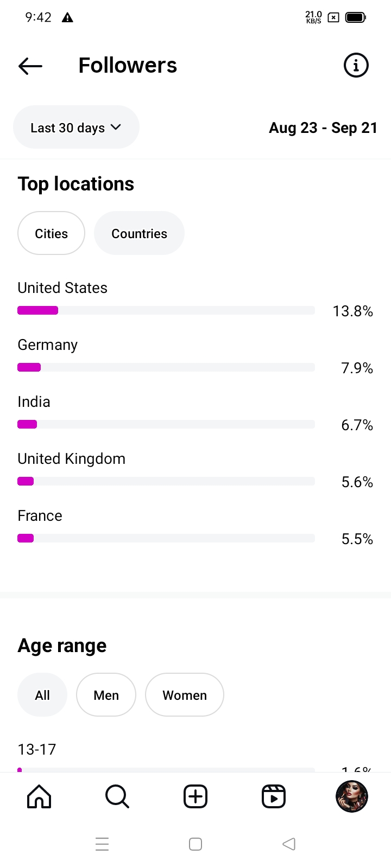Open Android recent apps menu icon
The image size is (391, 868).
102,844
